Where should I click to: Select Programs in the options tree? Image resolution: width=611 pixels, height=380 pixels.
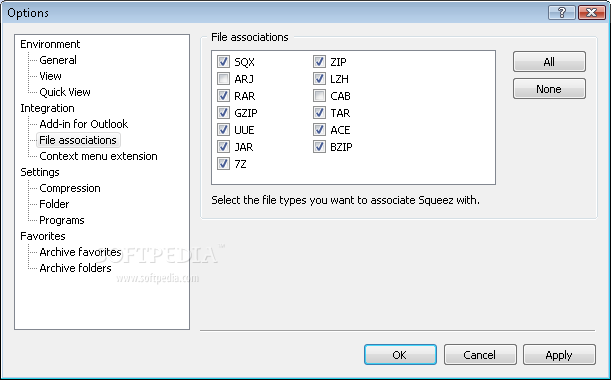[x=62, y=220]
